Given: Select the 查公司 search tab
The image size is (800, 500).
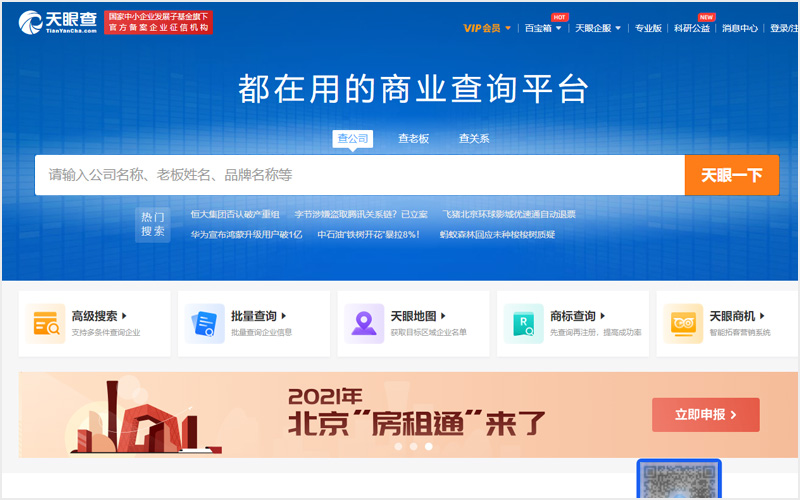Looking at the screenshot, I should tap(353, 138).
